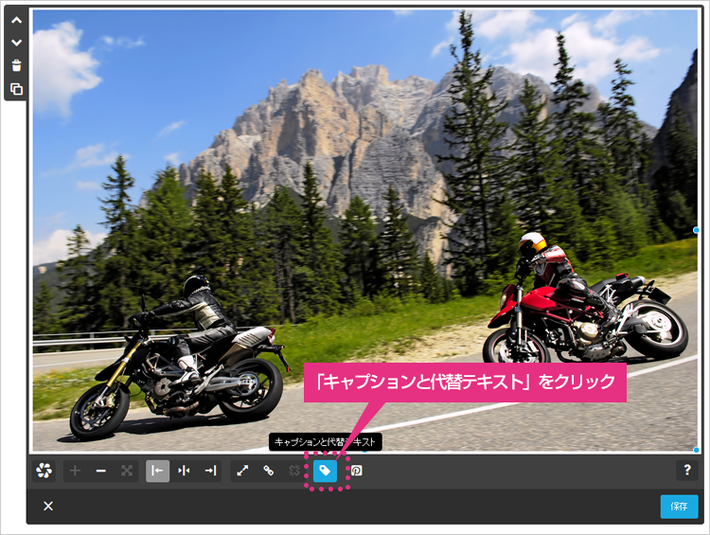Enlarge the image with the plus button
This screenshot has width=710, height=535.
click(x=75, y=471)
